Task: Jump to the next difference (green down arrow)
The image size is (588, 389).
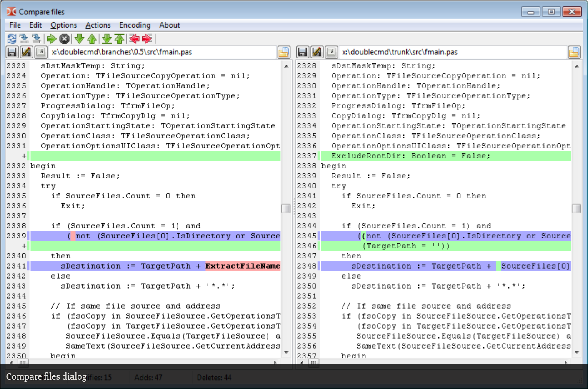Action: pyautogui.click(x=79, y=39)
